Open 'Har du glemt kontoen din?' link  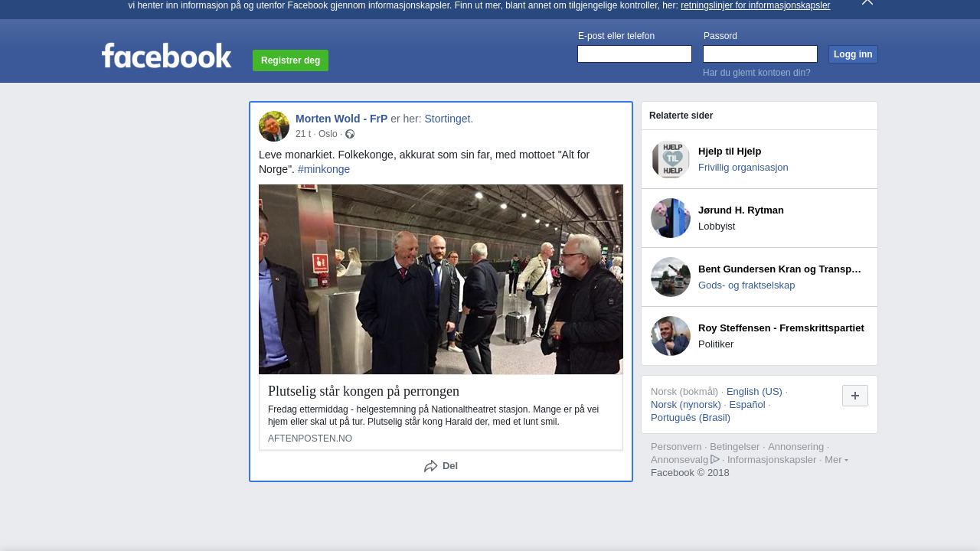756,73
